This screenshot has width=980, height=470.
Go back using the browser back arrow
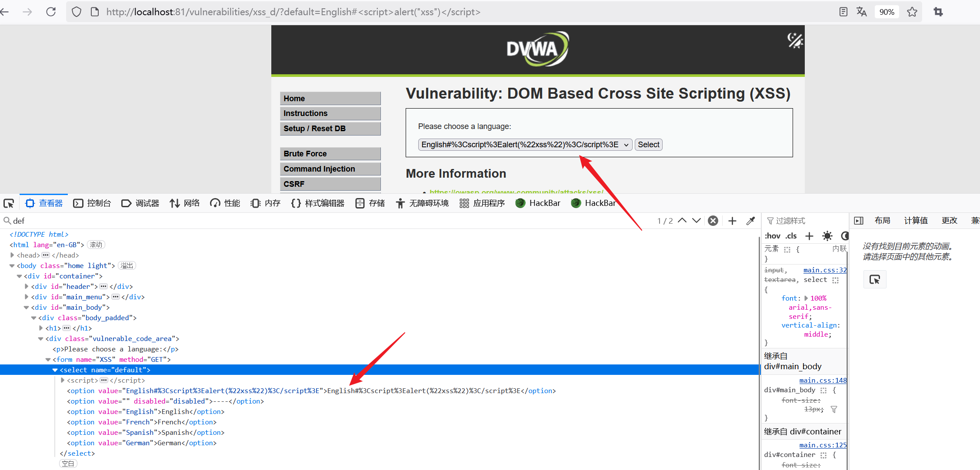click(x=4, y=12)
